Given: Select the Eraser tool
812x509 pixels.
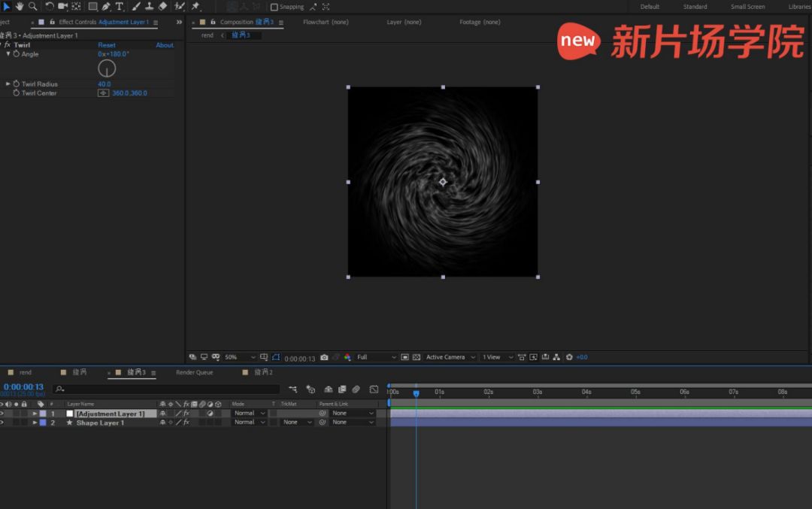Looking at the screenshot, I should pos(162,6).
